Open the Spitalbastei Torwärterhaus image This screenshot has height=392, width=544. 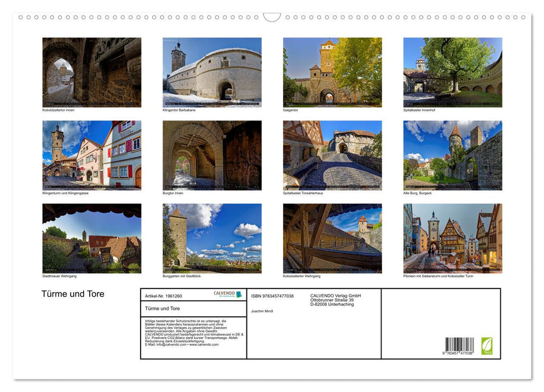click(x=332, y=155)
